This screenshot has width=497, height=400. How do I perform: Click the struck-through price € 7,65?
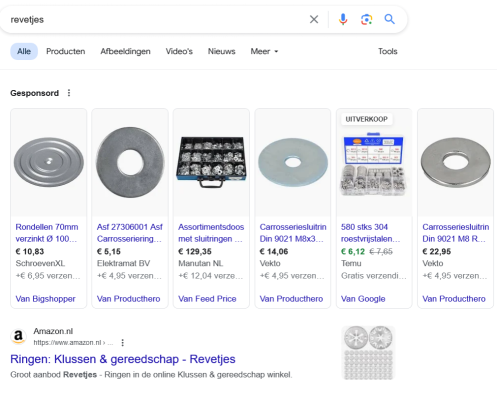tap(381, 251)
